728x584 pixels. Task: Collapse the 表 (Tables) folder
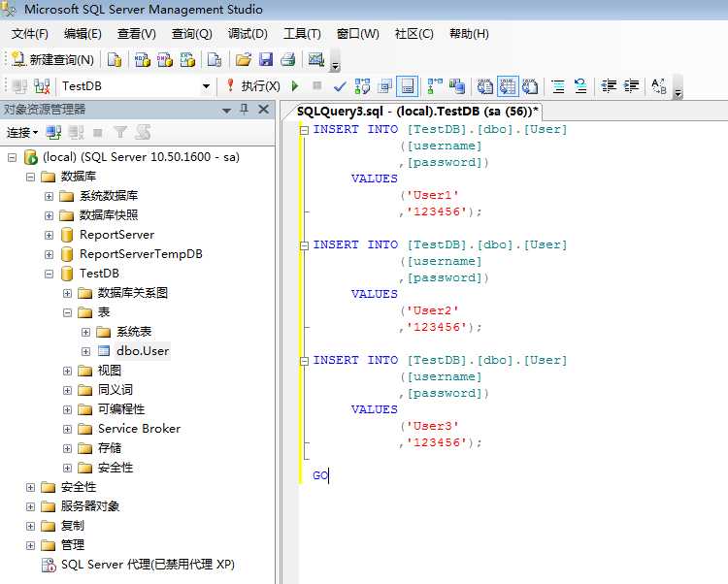pos(67,312)
